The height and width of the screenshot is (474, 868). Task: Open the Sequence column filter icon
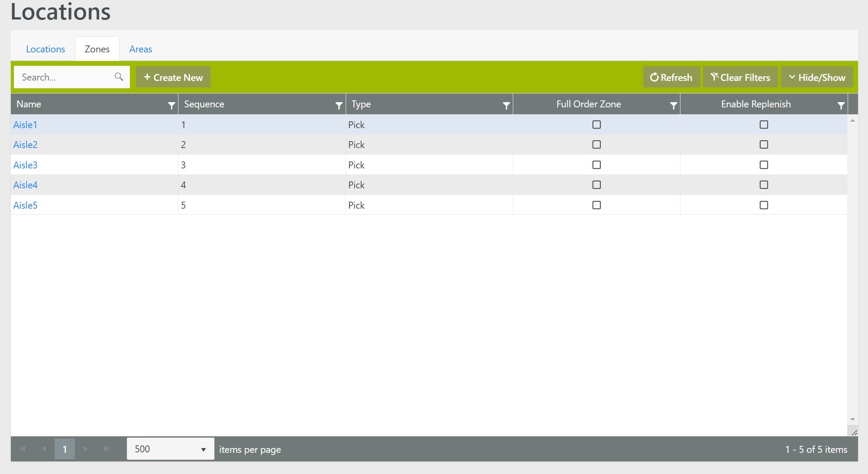point(339,105)
